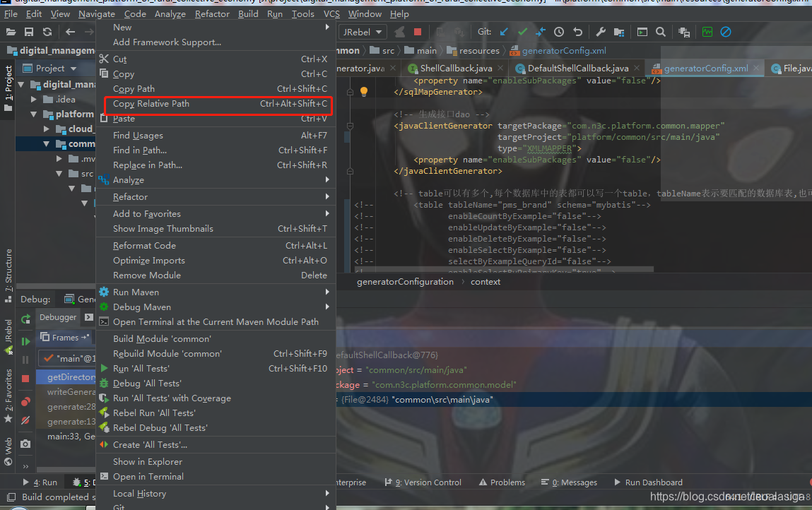Select the main:33 stack frame row
The width and height of the screenshot is (812, 510).
66,437
